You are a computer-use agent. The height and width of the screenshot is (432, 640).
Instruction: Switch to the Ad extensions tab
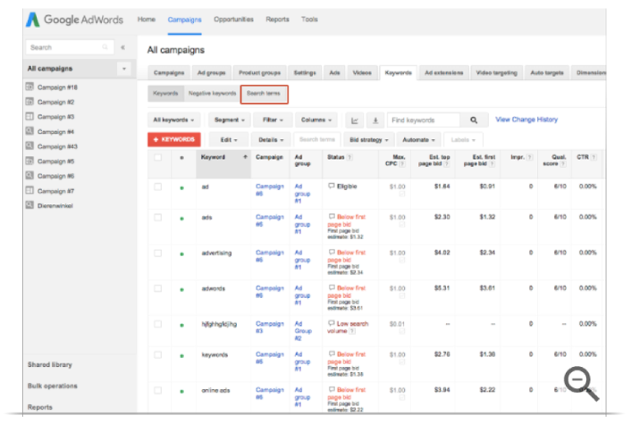coord(444,73)
